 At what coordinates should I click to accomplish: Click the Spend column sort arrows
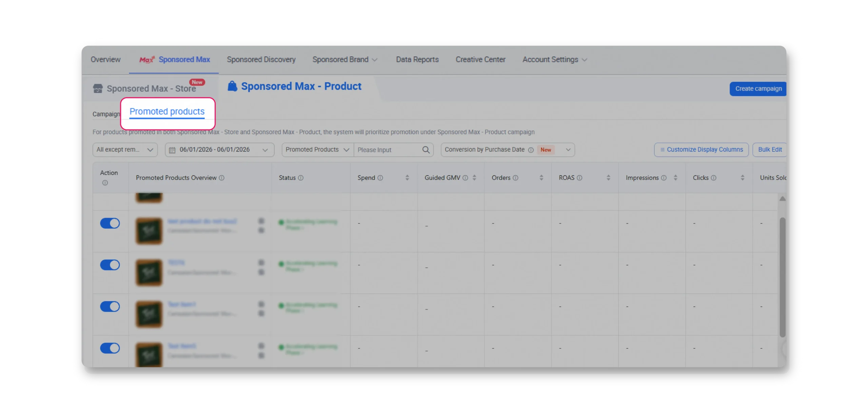tap(407, 178)
